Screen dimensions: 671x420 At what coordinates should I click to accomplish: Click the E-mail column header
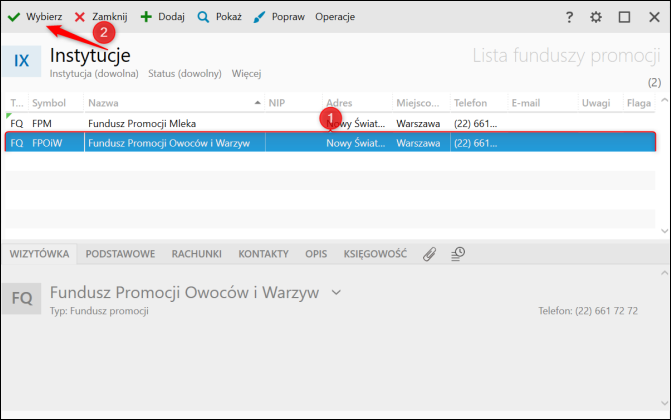click(x=543, y=103)
